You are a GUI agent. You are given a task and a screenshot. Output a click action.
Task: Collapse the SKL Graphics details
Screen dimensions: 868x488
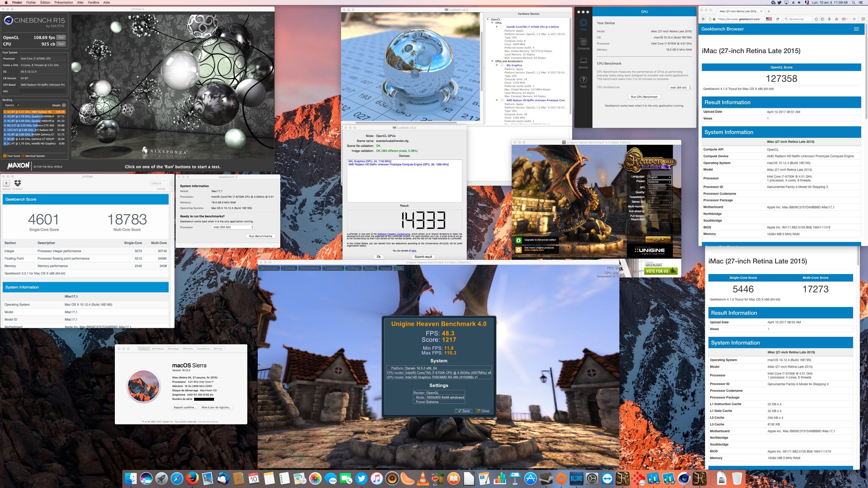pyautogui.click(x=497, y=65)
